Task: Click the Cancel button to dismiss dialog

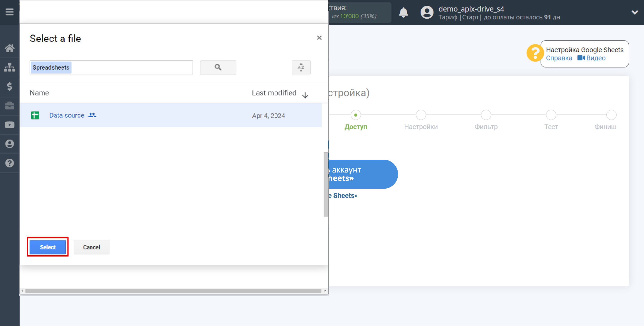Action: [91, 247]
